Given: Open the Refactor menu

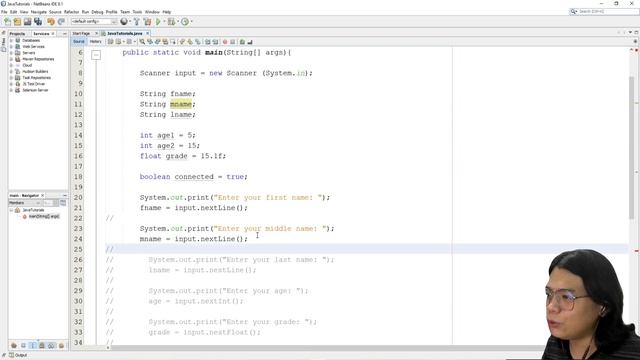Looking at the screenshot, I should tap(71, 12).
